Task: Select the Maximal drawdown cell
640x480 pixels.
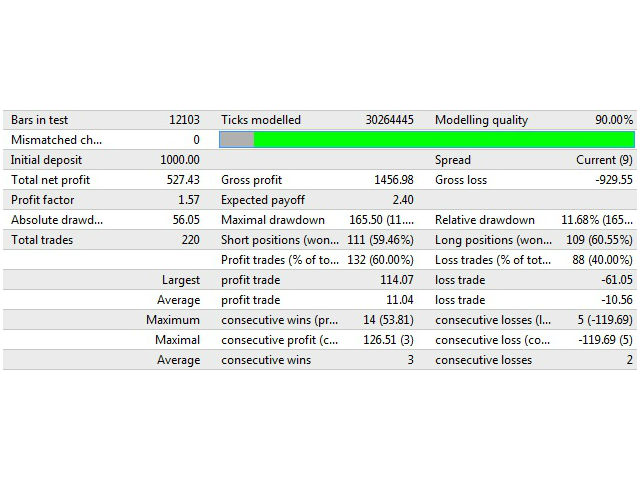Action: pyautogui.click(x=381, y=220)
